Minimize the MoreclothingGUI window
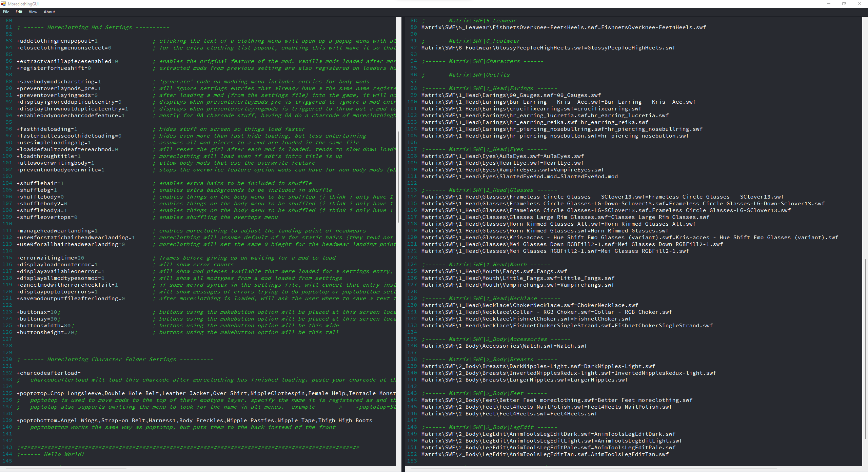The width and height of the screenshot is (868, 472). coord(828,4)
